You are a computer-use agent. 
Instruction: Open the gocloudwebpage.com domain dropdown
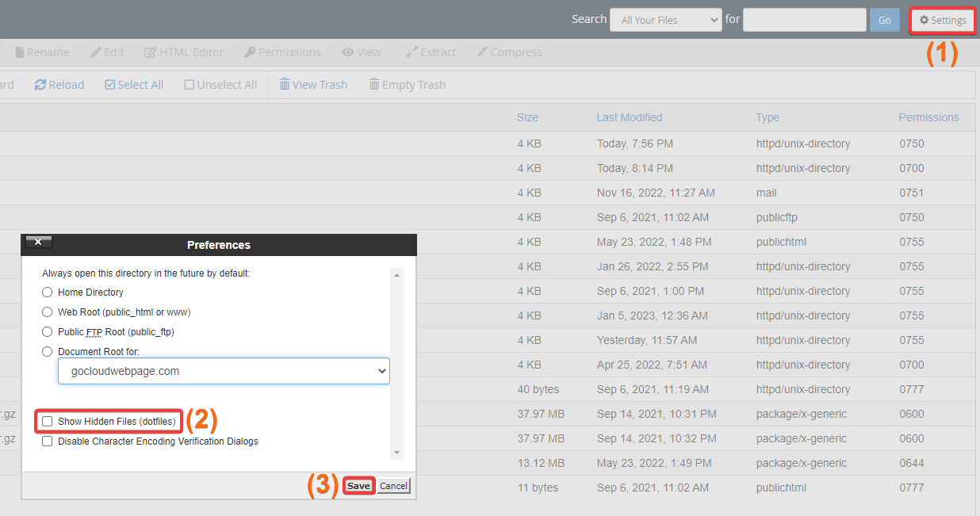coord(224,371)
